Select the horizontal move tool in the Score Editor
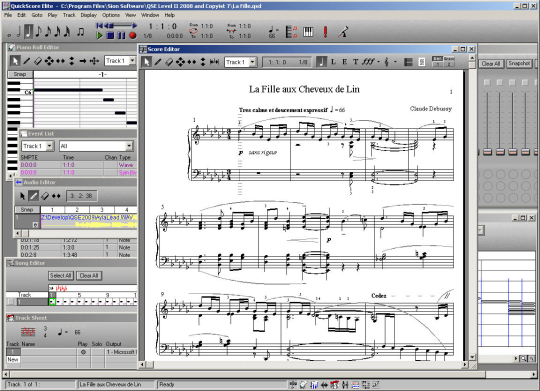540x391 pixels. (192, 62)
